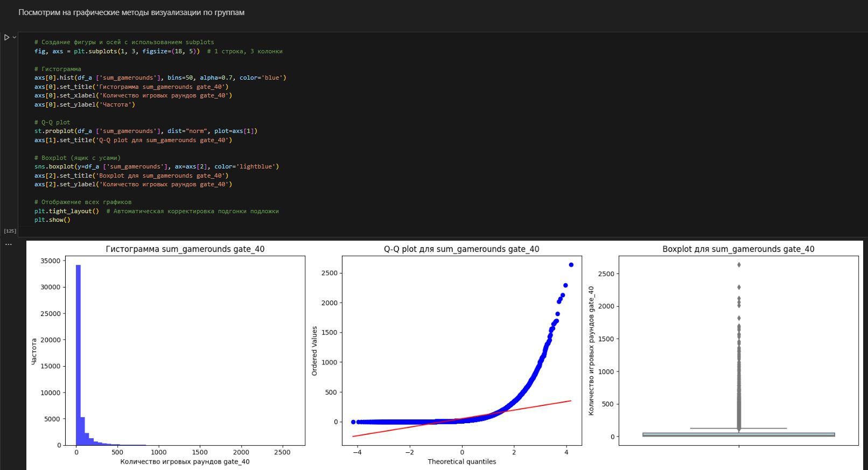The image size is (868, 470).
Task: Place cursor on the 'plt.tight_layout()' call
Action: point(67,211)
